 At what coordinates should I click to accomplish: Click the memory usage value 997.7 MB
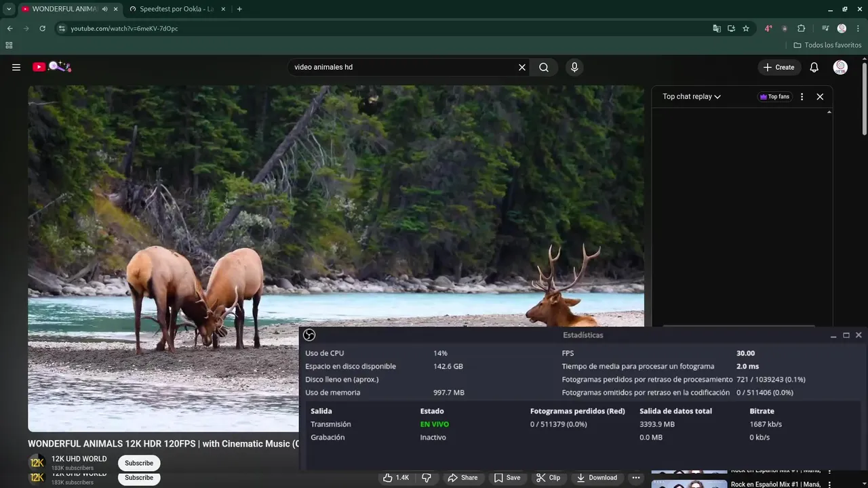tap(449, 392)
